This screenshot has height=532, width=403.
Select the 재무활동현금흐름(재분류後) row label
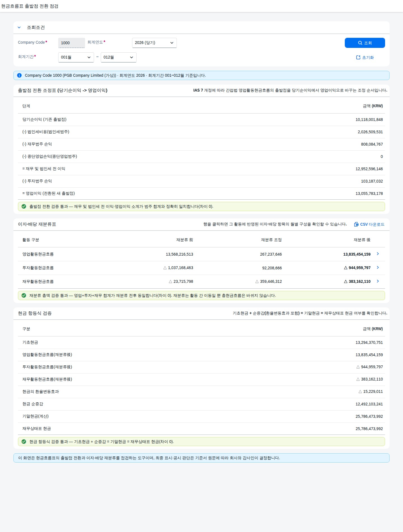click(47, 379)
